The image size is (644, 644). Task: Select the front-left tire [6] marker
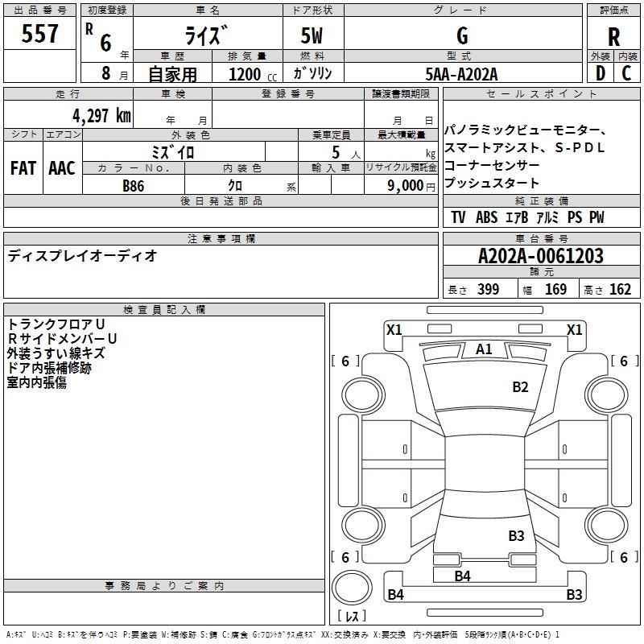point(345,361)
